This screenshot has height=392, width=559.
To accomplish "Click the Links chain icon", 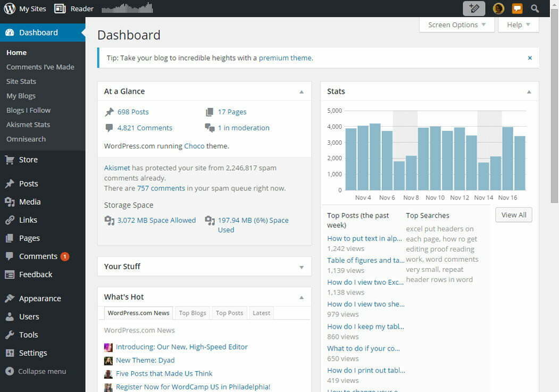I will 10,220.
